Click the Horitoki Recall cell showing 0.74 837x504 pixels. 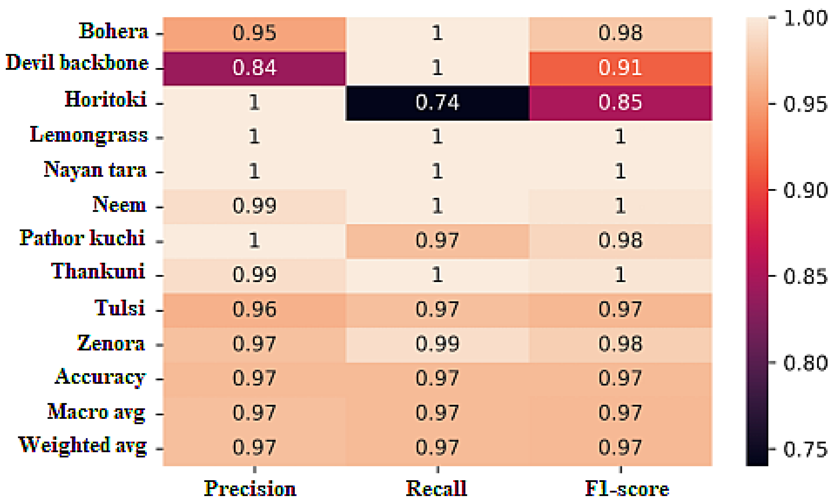437,103
